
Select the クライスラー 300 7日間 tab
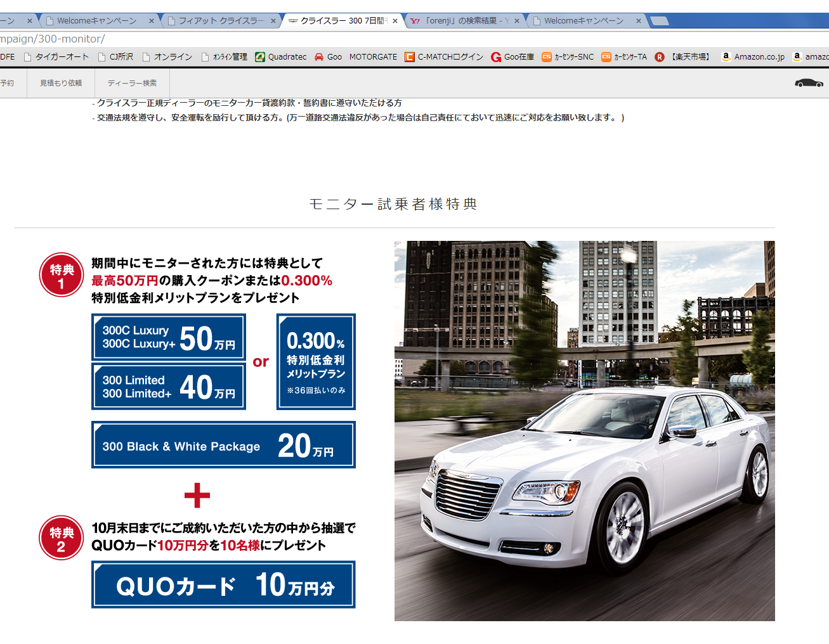click(343, 21)
